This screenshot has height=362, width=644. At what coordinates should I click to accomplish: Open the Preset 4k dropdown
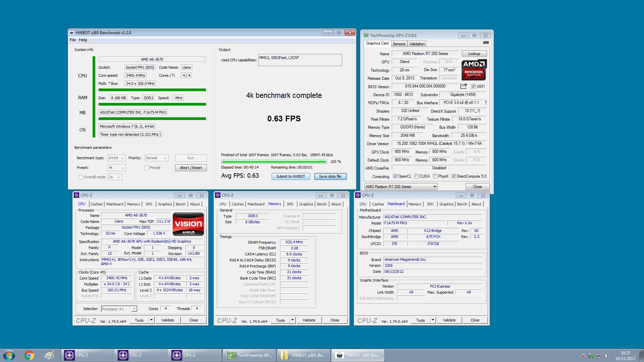pos(116,168)
